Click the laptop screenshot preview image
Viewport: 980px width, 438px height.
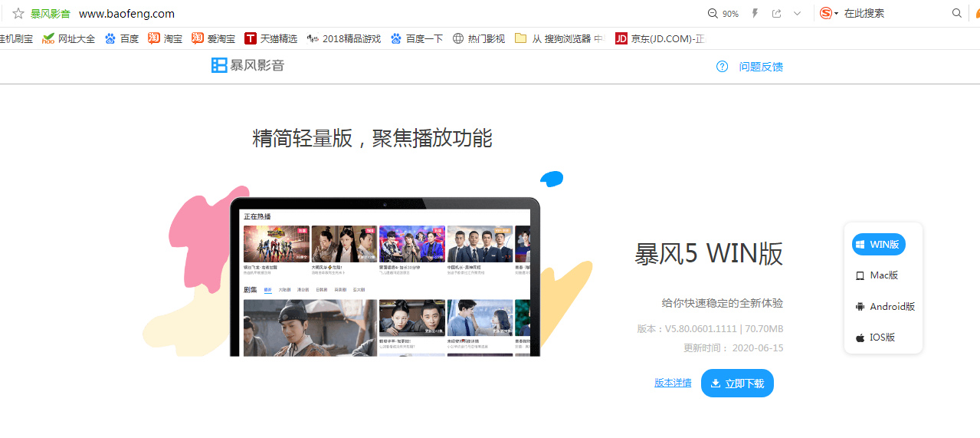(385, 277)
